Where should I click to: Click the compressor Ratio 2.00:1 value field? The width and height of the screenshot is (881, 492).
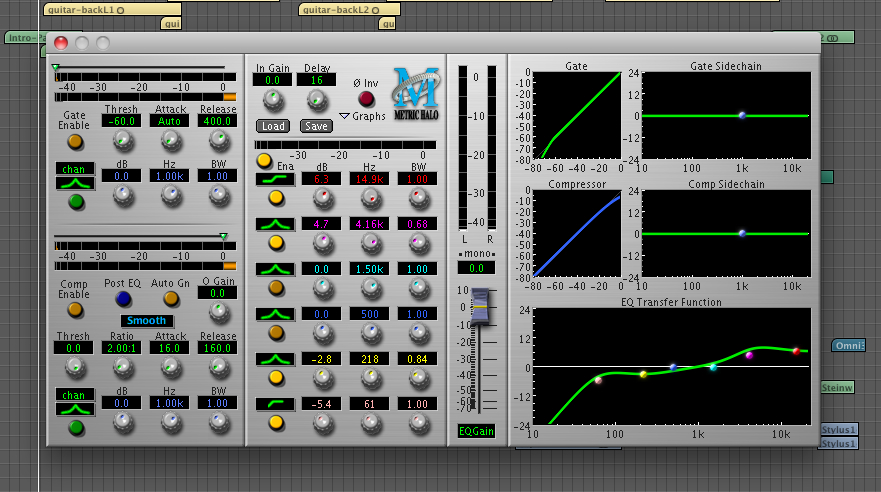pyautogui.click(x=121, y=348)
